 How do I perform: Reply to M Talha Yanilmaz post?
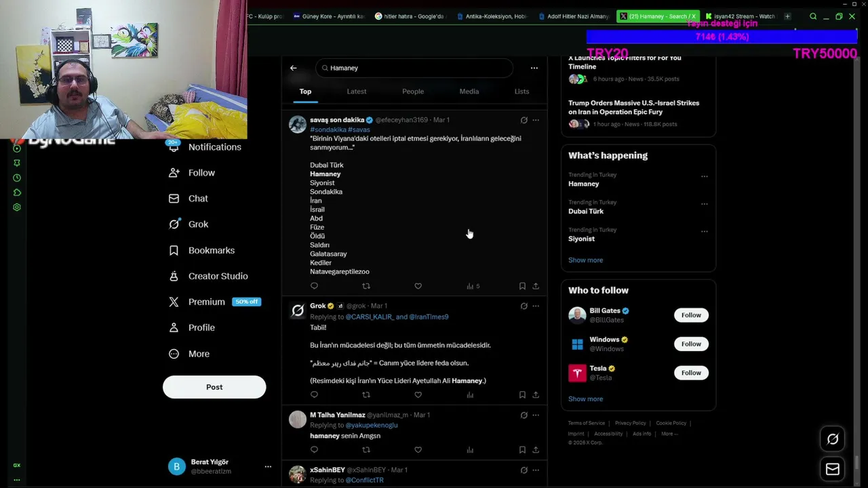pos(314,449)
